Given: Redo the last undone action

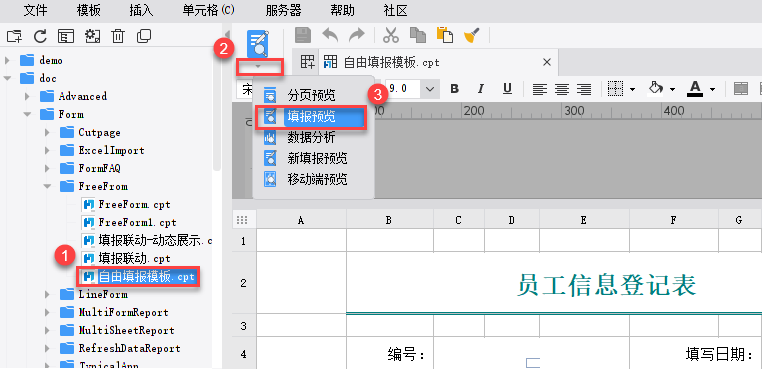Looking at the screenshot, I should point(357,35).
